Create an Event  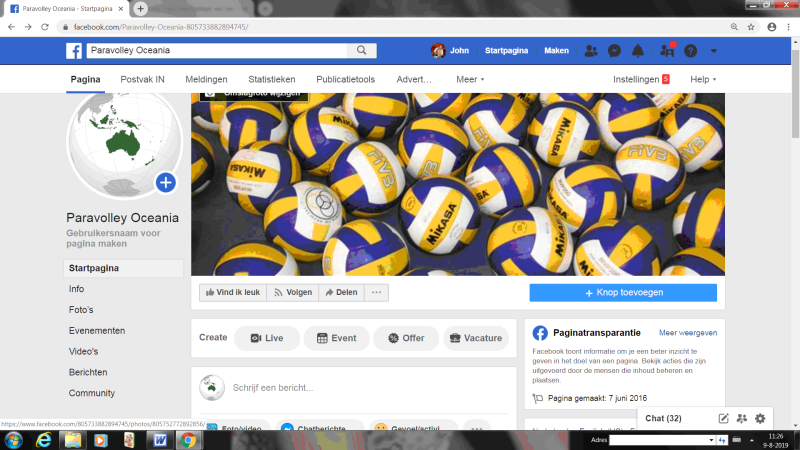336,338
